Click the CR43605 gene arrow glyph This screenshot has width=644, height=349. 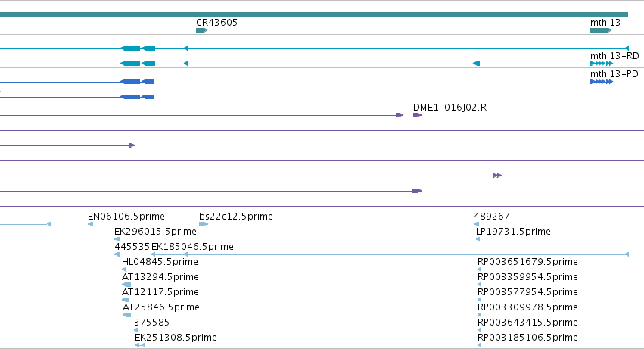point(202,30)
